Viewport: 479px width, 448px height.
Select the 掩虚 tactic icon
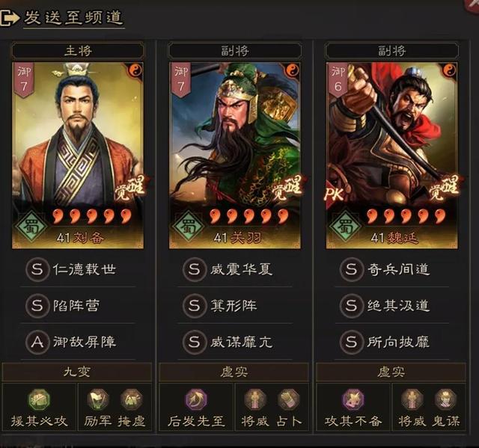click(132, 399)
